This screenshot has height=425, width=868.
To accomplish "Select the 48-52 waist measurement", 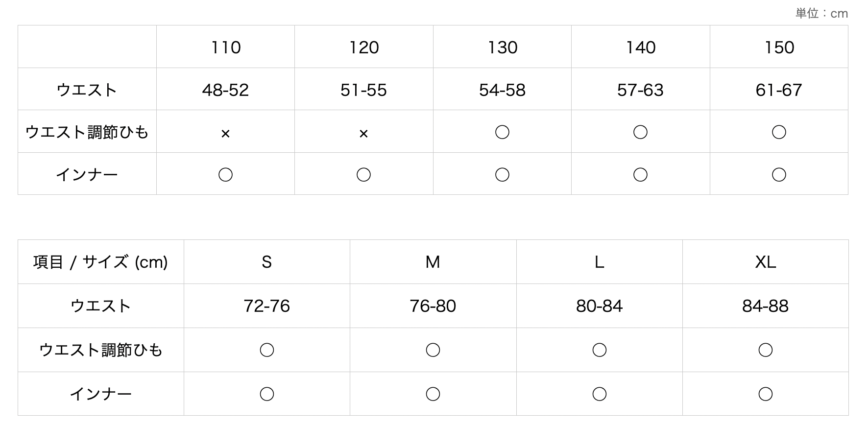I will coord(225,90).
